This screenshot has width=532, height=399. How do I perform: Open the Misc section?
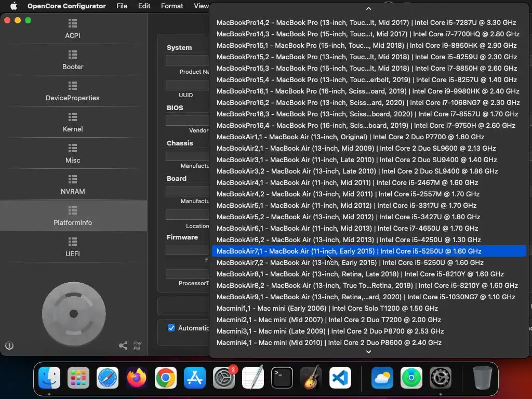[73, 153]
